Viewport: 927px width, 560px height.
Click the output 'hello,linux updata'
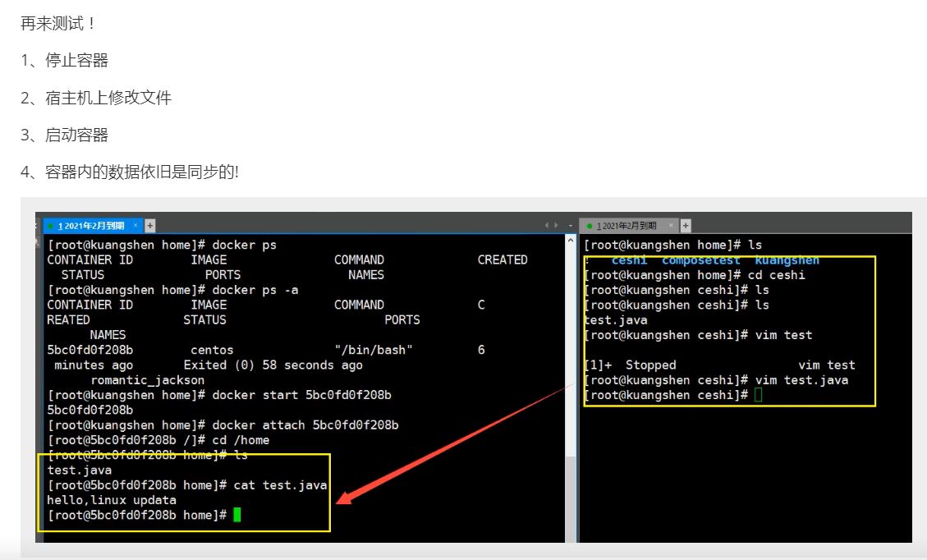click(112, 500)
